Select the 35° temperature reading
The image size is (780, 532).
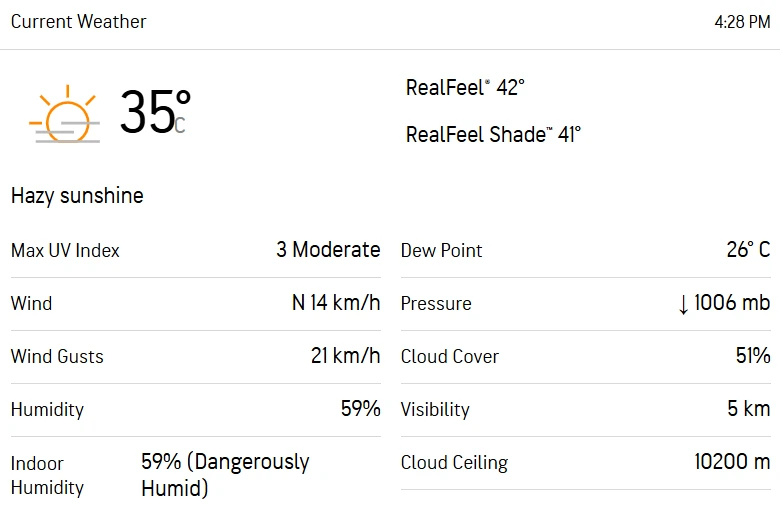point(155,111)
